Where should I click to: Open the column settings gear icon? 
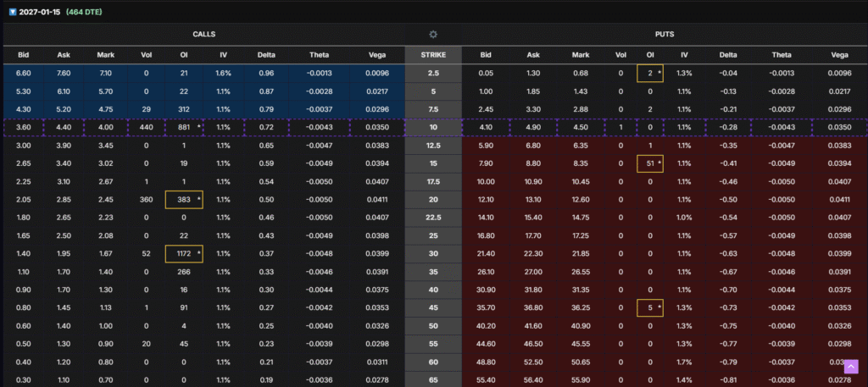[433, 35]
